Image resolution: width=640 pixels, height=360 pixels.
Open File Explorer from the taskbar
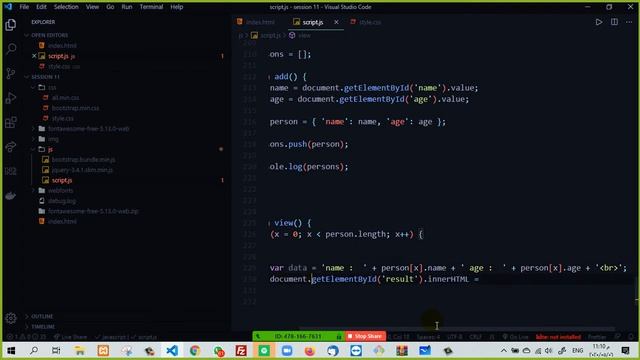[x=80, y=351]
